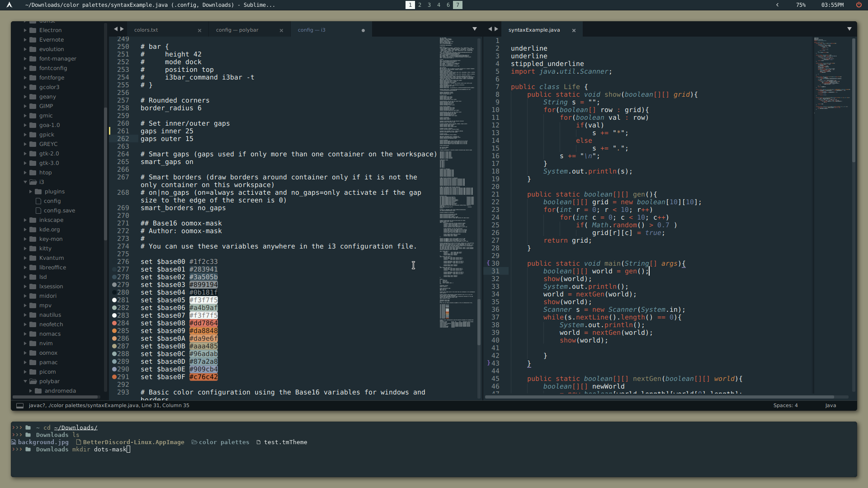868x488 pixels.
Task: Click 'BetterDiscord-Linux.AppImage' in terminal
Action: pos(133,442)
